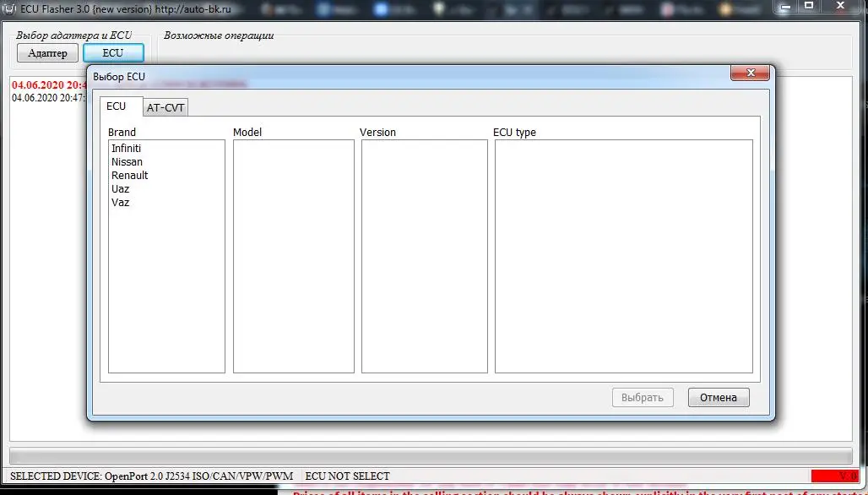The width and height of the screenshot is (868, 495).
Task: Open the Адаптер adapter selection button
Action: pos(47,53)
